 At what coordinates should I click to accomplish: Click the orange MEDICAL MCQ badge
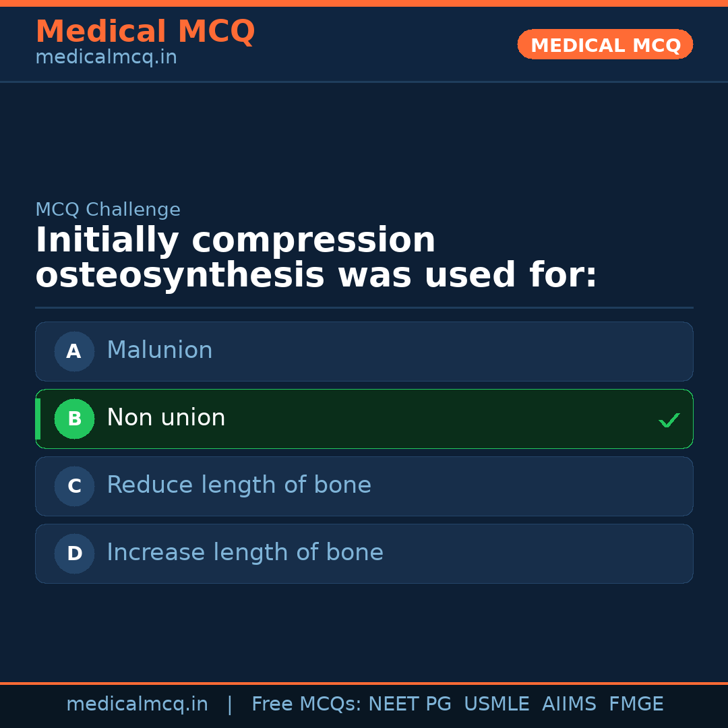coord(605,44)
